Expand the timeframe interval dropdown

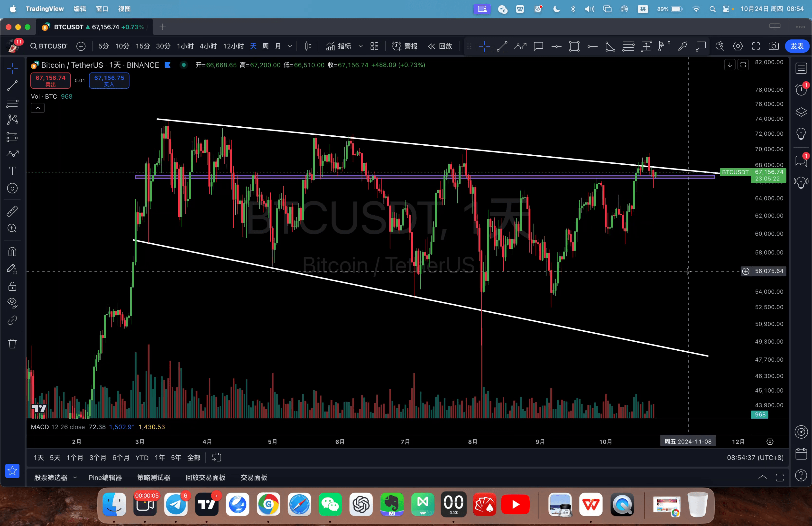pos(290,46)
